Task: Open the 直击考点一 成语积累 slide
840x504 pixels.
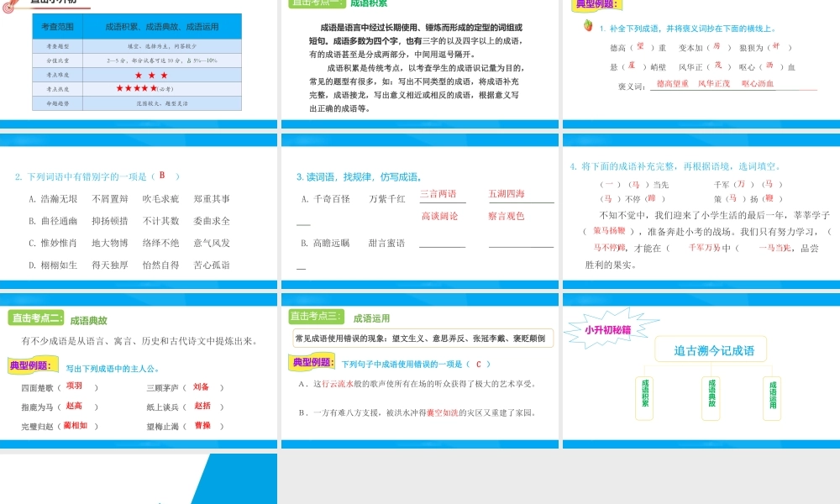Action: tap(419, 63)
